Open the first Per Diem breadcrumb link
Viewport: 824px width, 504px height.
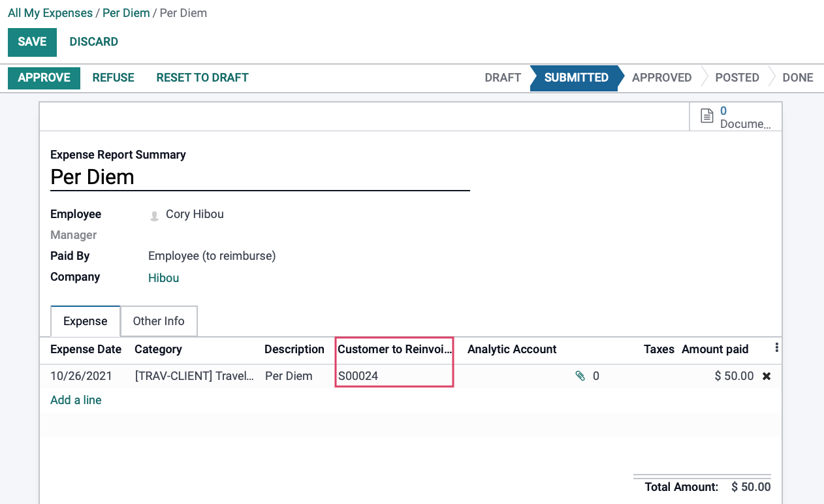pos(126,13)
